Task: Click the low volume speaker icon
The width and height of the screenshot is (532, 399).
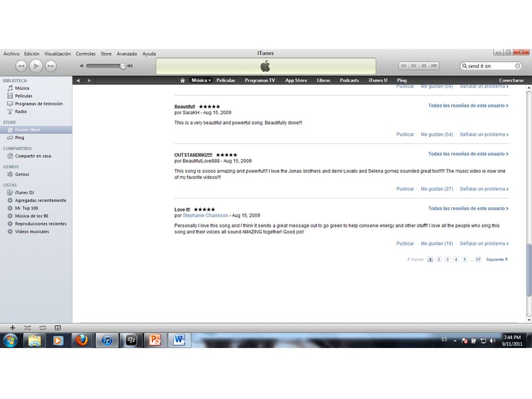Action: [82, 66]
